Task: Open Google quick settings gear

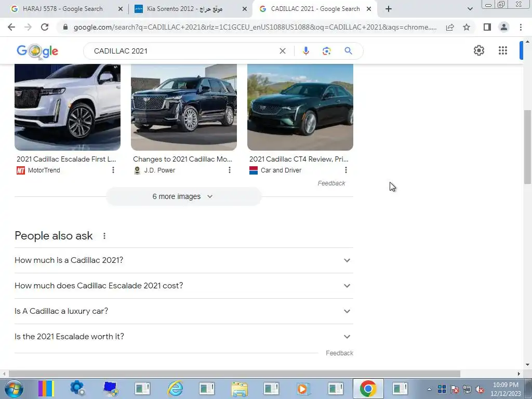Action: pyautogui.click(x=478, y=50)
